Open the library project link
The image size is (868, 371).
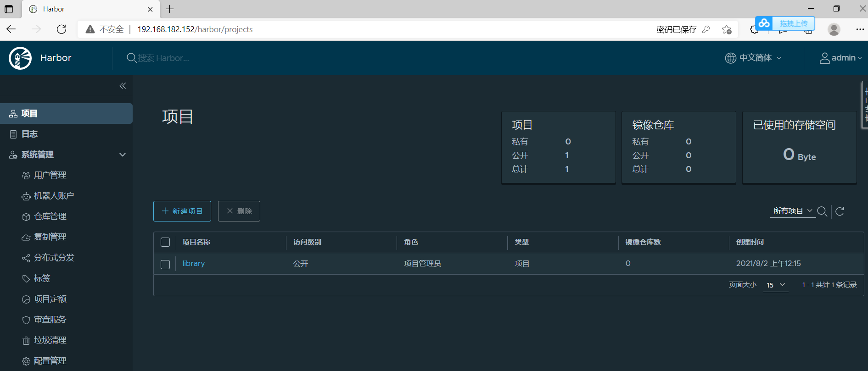[x=194, y=264]
